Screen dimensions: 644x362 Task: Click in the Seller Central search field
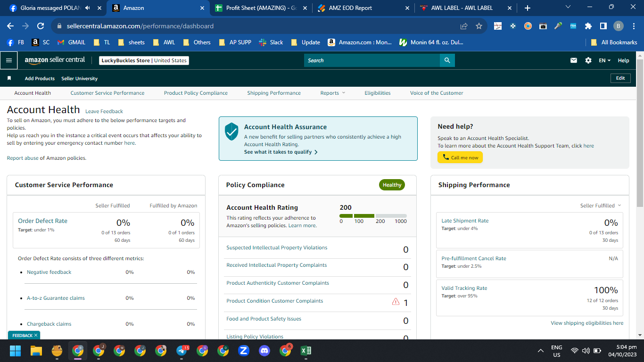[372, 60]
